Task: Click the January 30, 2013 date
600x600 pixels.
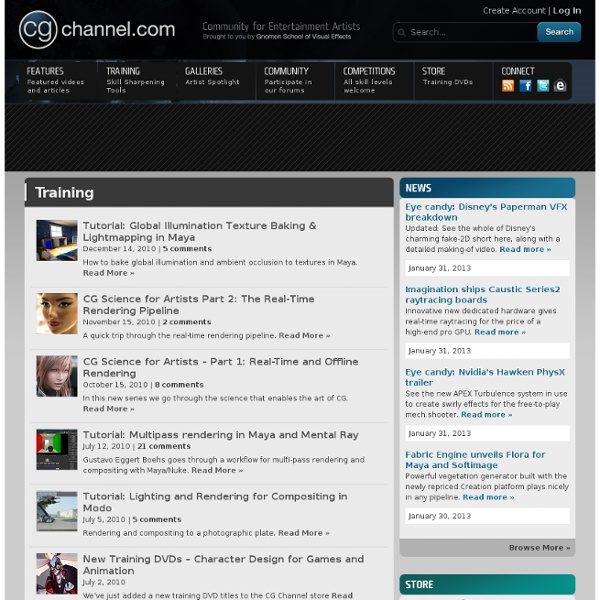Action: click(439, 516)
